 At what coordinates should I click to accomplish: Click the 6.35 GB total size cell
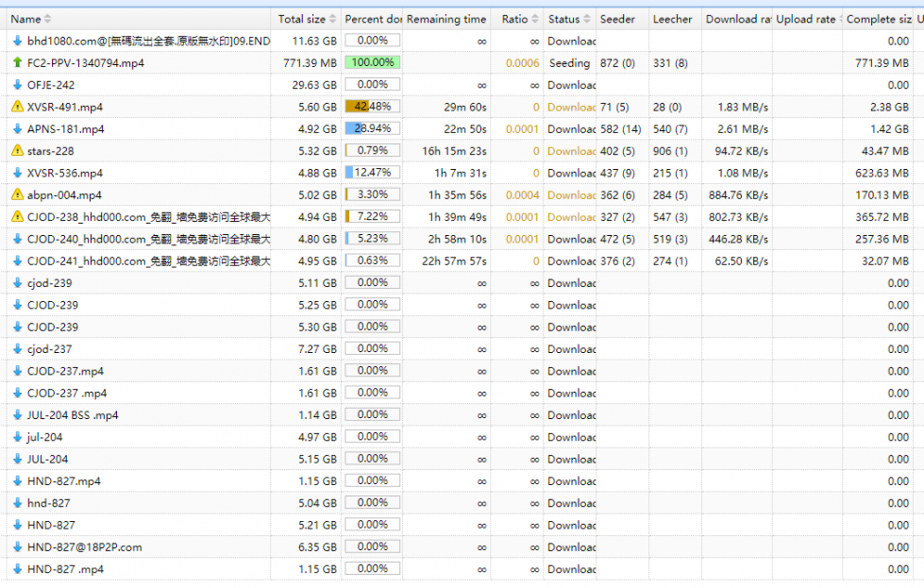coord(317,547)
